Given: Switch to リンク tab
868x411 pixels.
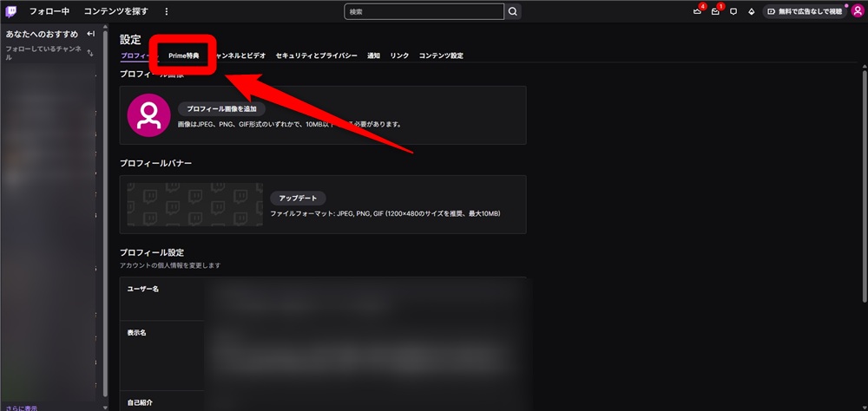Looking at the screenshot, I should click(x=399, y=55).
